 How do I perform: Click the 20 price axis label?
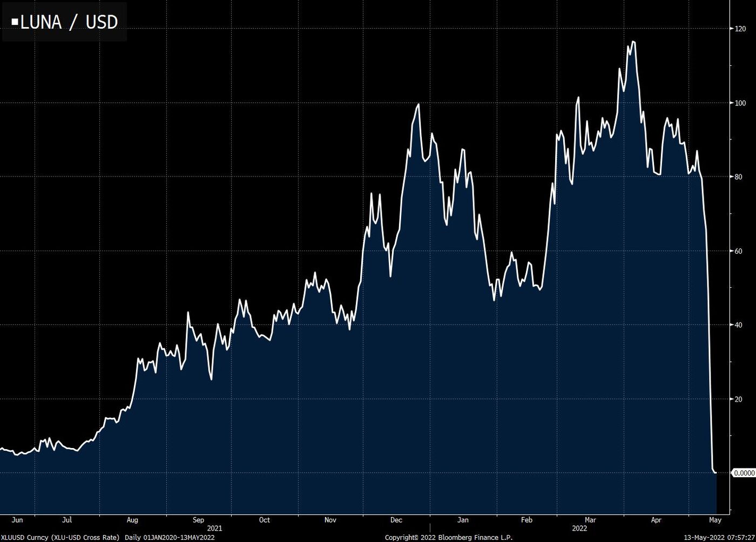pyautogui.click(x=738, y=399)
